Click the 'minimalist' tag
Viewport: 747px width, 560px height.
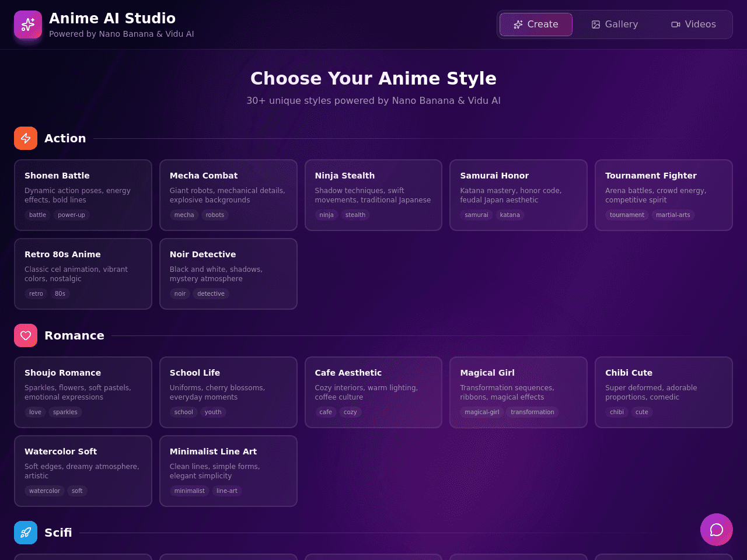[189, 491]
